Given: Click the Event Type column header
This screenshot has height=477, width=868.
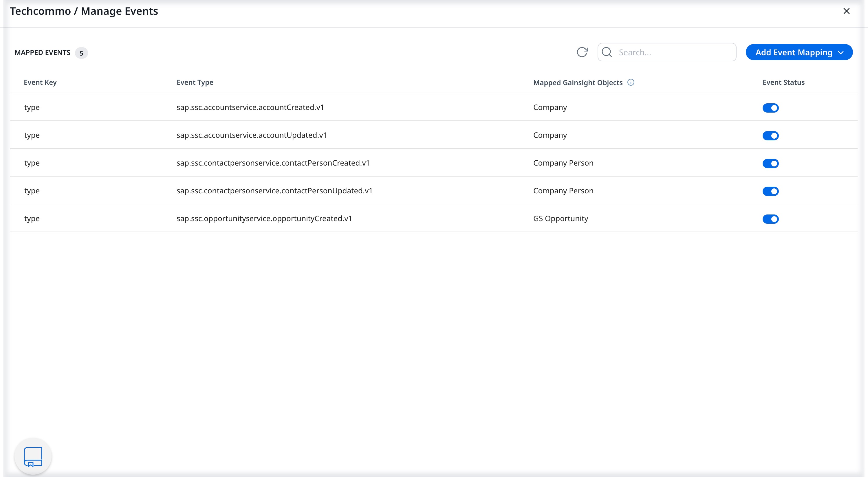Looking at the screenshot, I should pyautogui.click(x=195, y=82).
